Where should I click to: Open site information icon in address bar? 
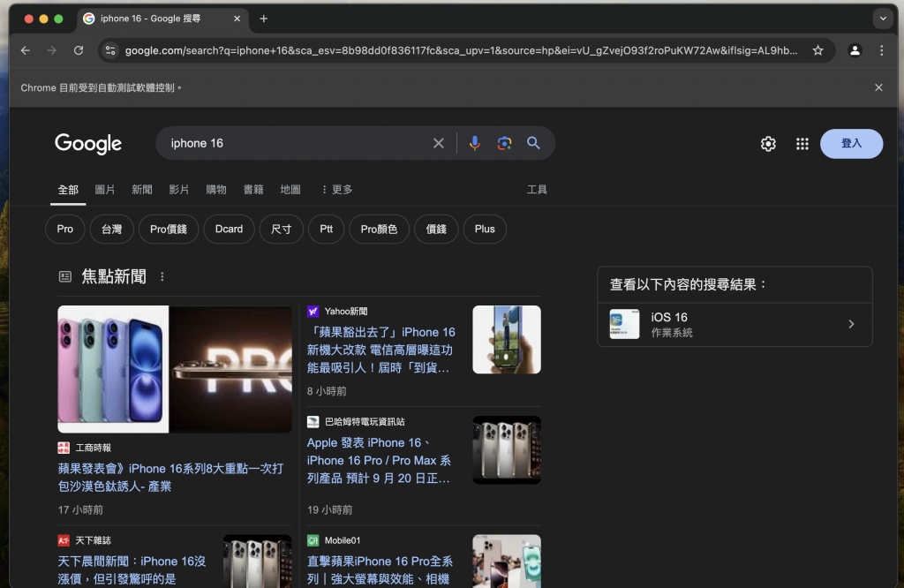pyautogui.click(x=110, y=50)
